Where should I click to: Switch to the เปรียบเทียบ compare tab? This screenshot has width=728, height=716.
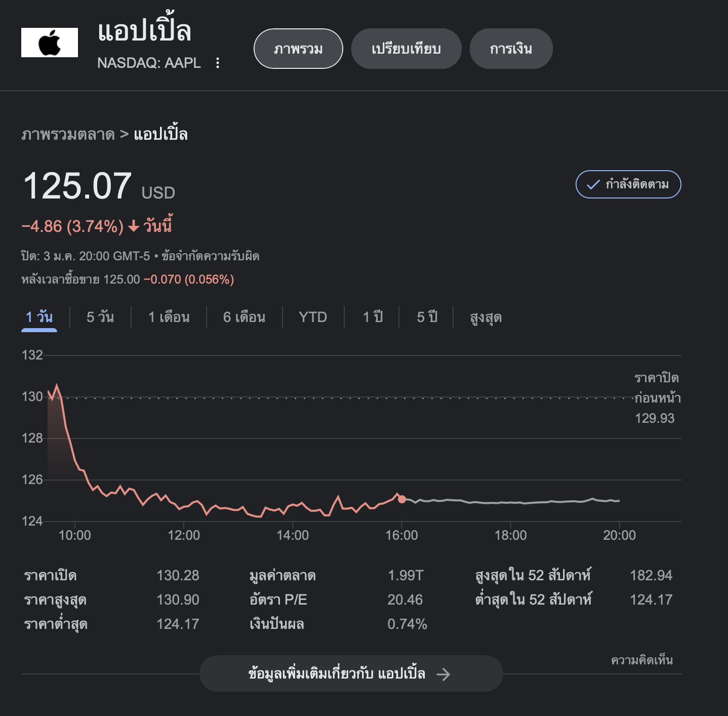pyautogui.click(x=406, y=49)
